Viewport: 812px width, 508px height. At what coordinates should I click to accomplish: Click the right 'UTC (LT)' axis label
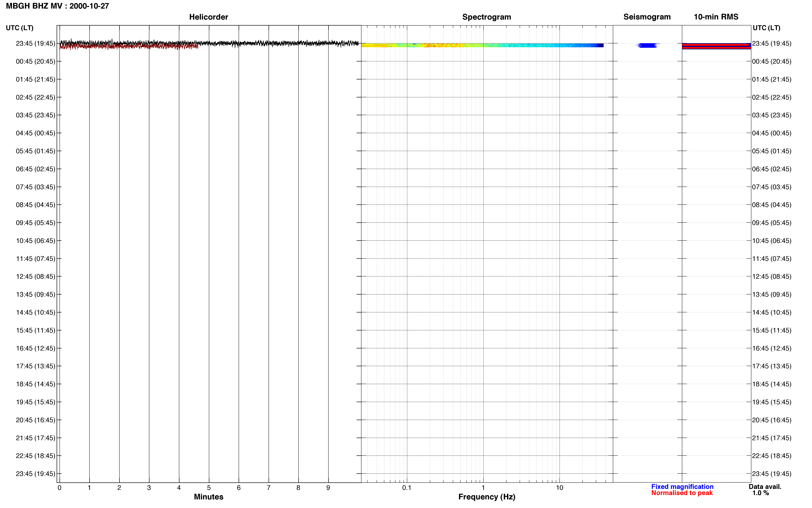766,28
